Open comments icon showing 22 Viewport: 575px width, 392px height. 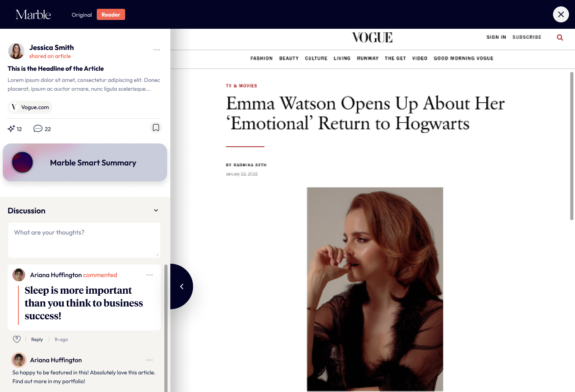coord(38,129)
